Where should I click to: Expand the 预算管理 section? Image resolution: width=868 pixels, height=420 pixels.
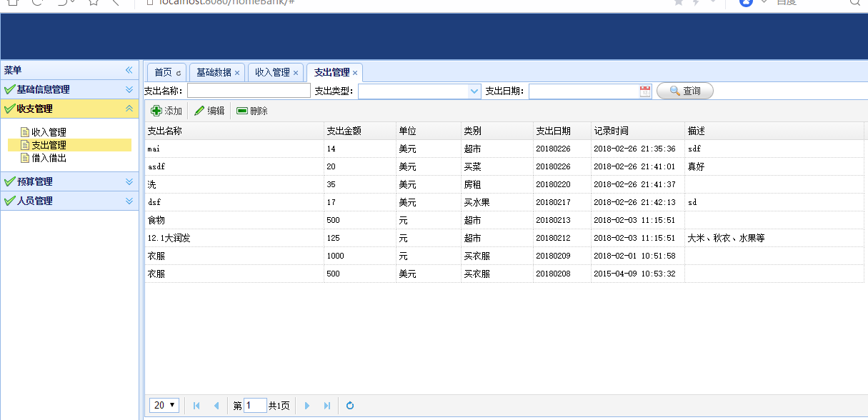pos(129,181)
